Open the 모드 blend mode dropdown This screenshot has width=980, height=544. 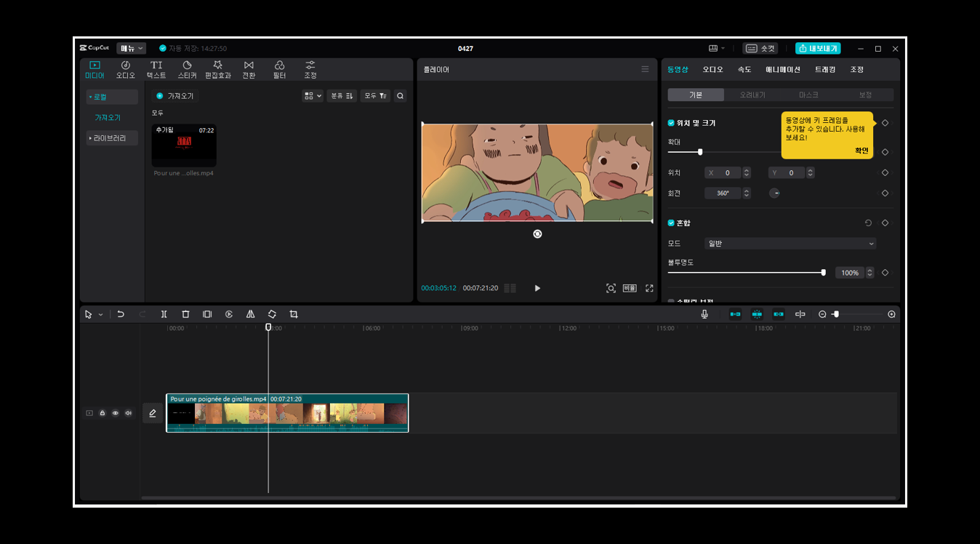point(790,244)
